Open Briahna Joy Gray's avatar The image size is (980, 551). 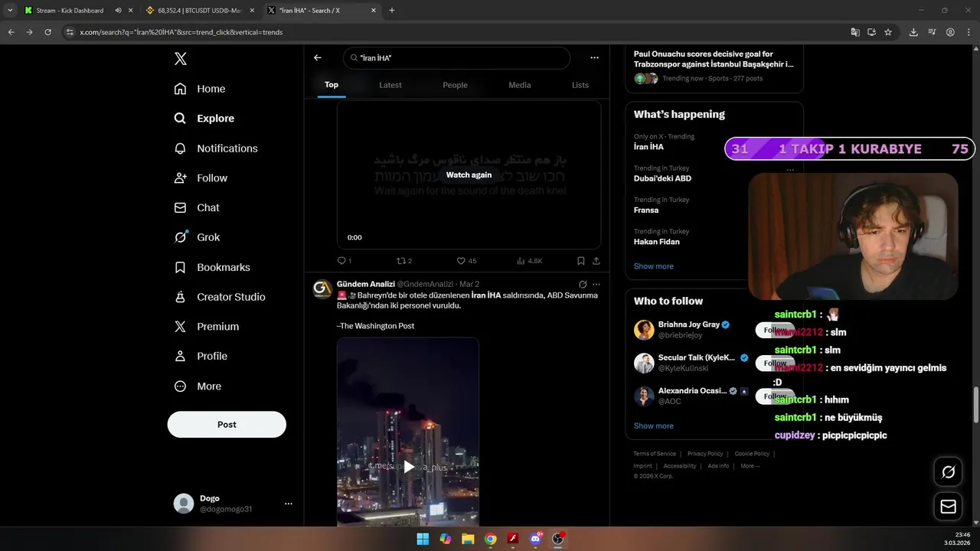644,330
